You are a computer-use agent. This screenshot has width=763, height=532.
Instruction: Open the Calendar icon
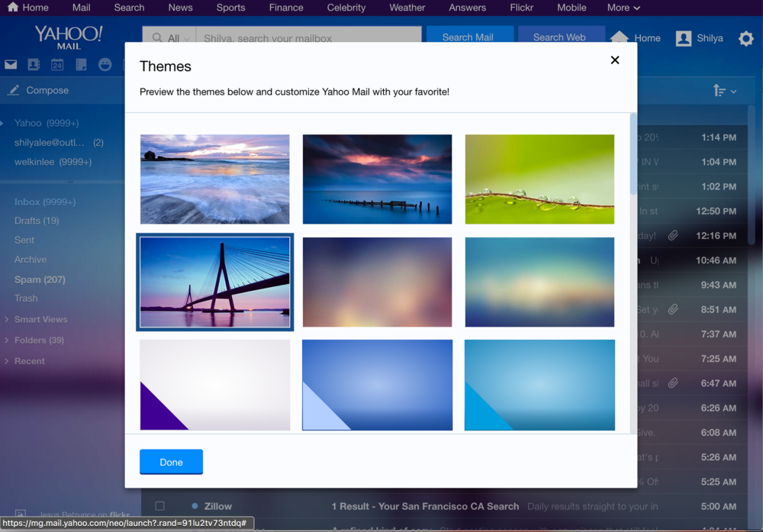pos(57,65)
